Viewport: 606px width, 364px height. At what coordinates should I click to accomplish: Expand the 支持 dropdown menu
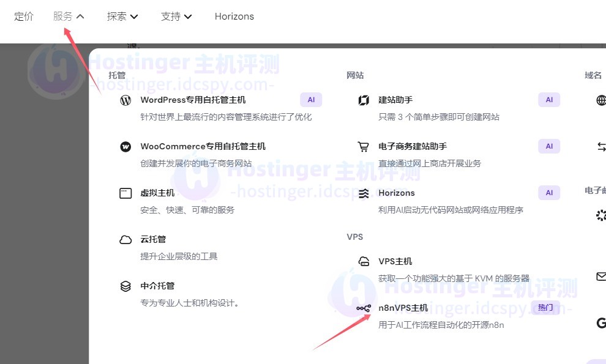[176, 17]
